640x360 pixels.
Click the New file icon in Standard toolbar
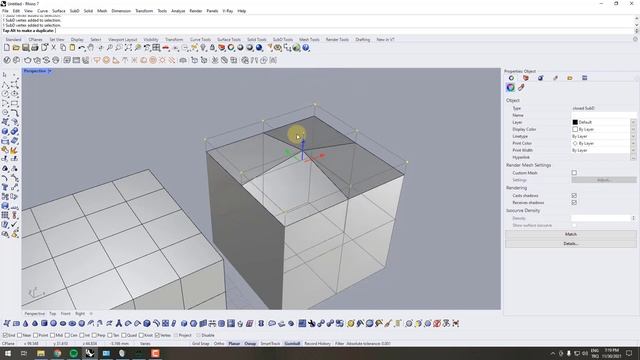click(x=7, y=48)
